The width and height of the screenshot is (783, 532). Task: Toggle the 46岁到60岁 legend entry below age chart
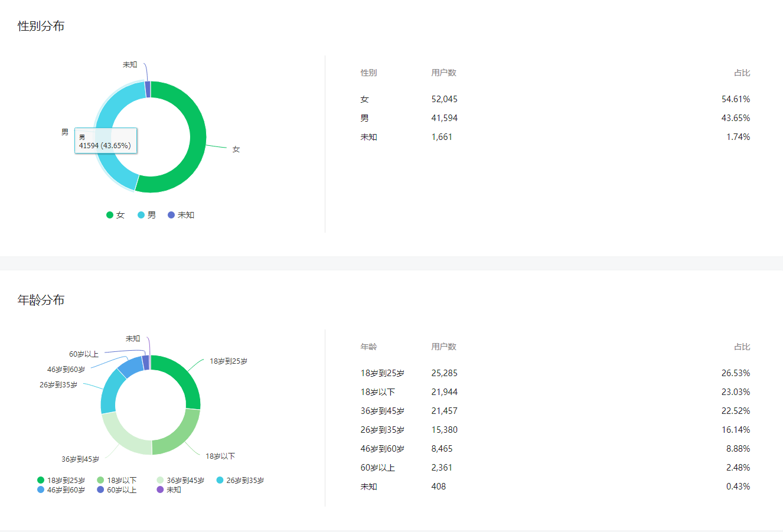pyautogui.click(x=61, y=490)
